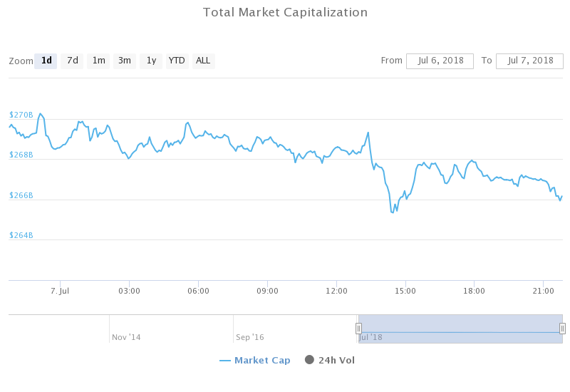
Task: Select the YTD zoom range
Action: [177, 61]
